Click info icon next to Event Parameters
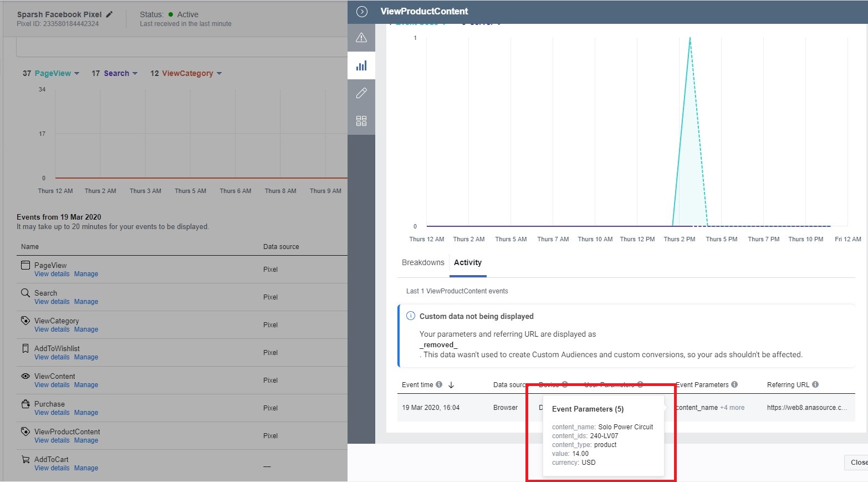Image resolution: width=868 pixels, height=482 pixels. tap(734, 384)
